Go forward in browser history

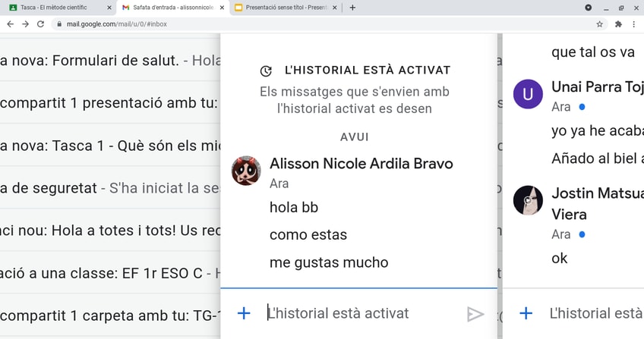point(26,24)
